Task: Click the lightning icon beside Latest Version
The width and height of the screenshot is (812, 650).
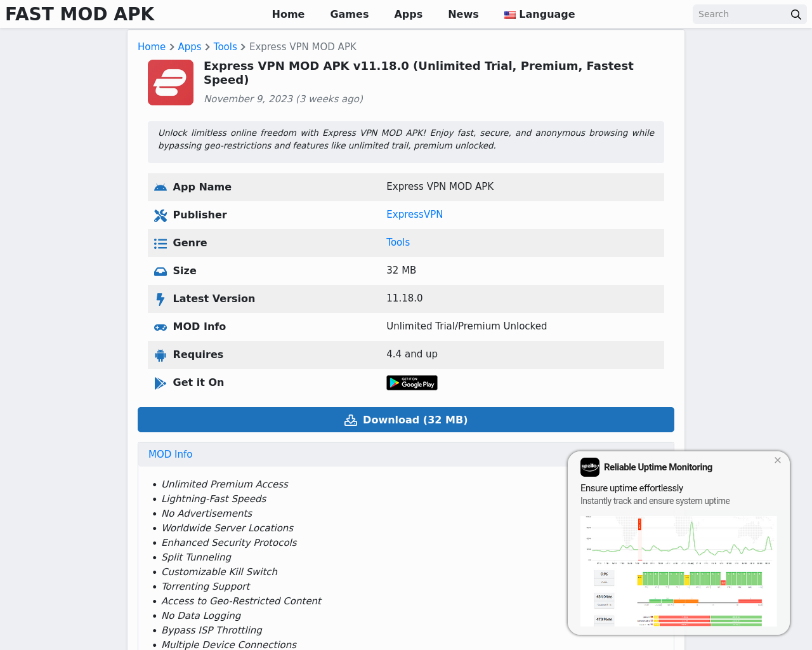Action: click(160, 299)
